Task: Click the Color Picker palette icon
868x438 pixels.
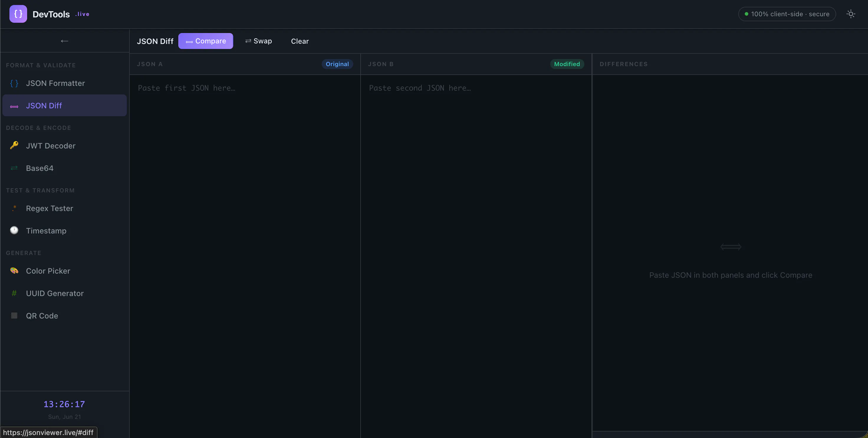Action: point(14,271)
